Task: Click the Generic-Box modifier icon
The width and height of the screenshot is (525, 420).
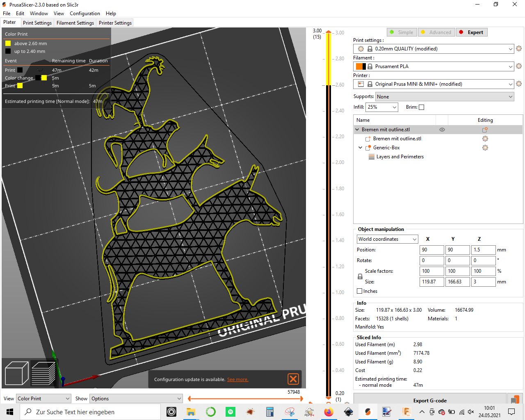Action: 368,148
